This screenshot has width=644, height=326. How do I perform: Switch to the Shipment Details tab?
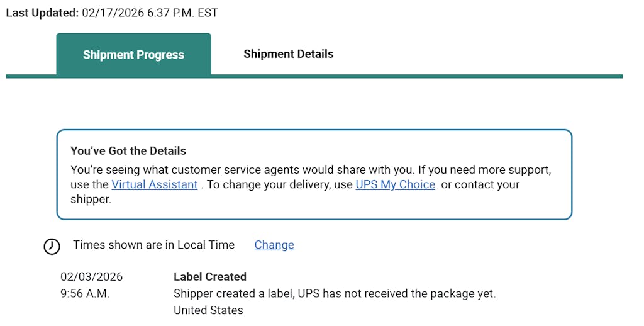click(x=288, y=54)
